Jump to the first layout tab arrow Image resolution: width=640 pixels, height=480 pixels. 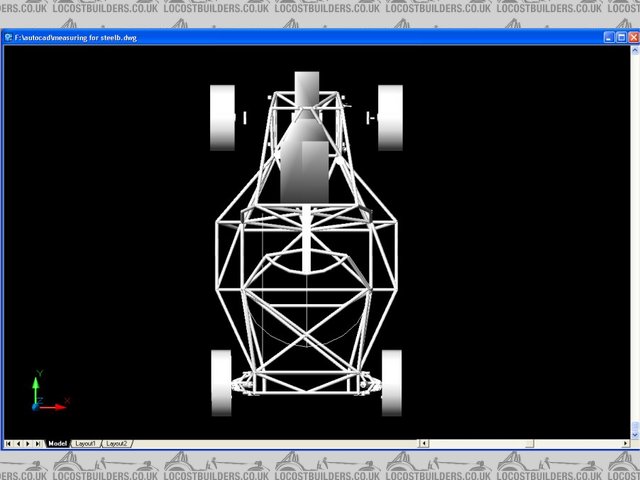(x=9, y=443)
